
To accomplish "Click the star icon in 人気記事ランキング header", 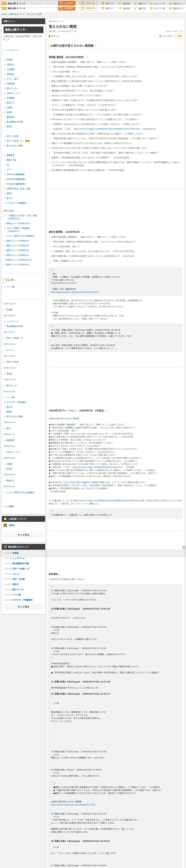I will pos(5,519).
